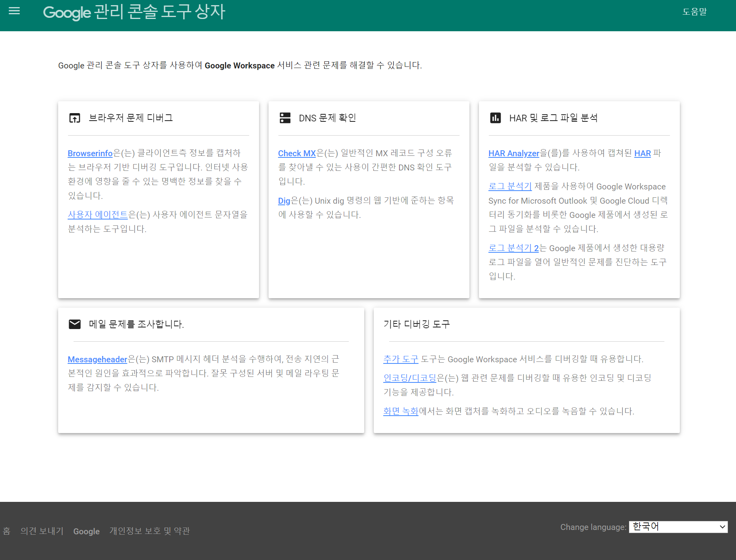
Task: Open the 추가 도구 link
Action: (x=400, y=359)
